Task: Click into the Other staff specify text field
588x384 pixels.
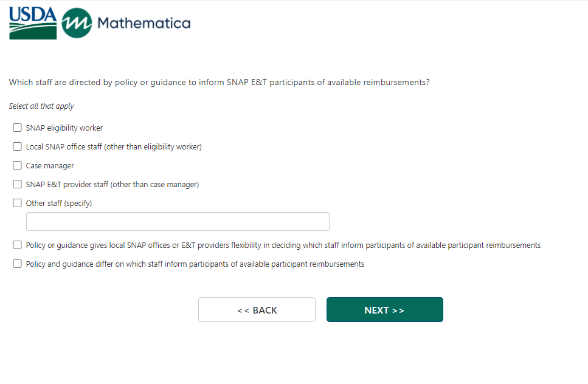Action: (178, 222)
